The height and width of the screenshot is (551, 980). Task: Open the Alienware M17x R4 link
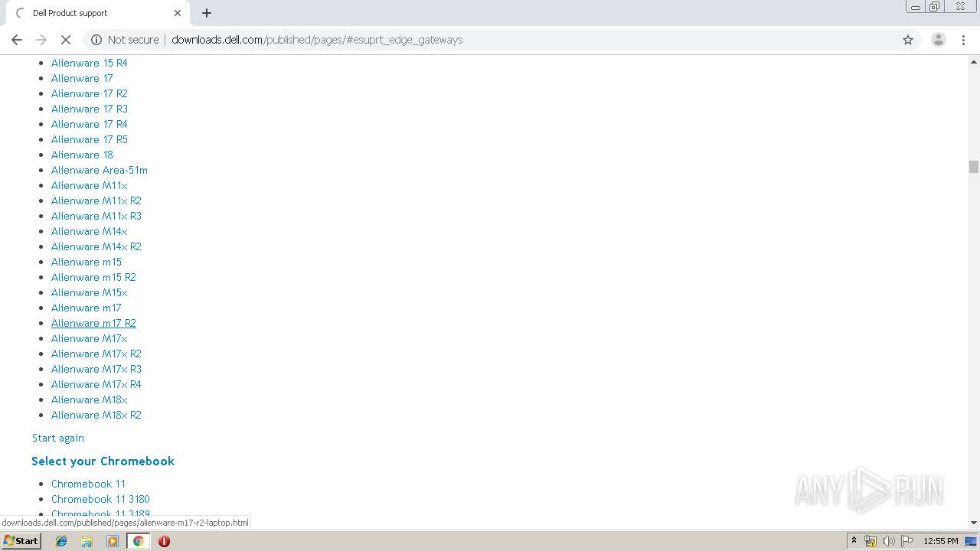point(96,384)
